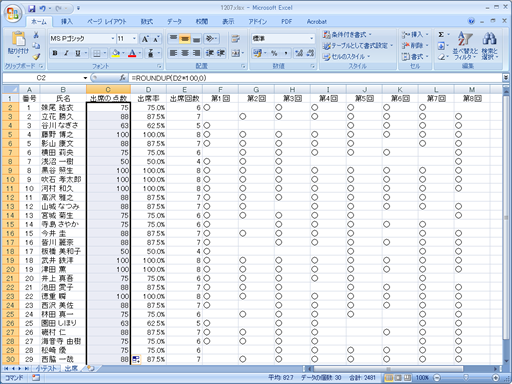Open the Auto Fill Options button

click(x=136, y=359)
